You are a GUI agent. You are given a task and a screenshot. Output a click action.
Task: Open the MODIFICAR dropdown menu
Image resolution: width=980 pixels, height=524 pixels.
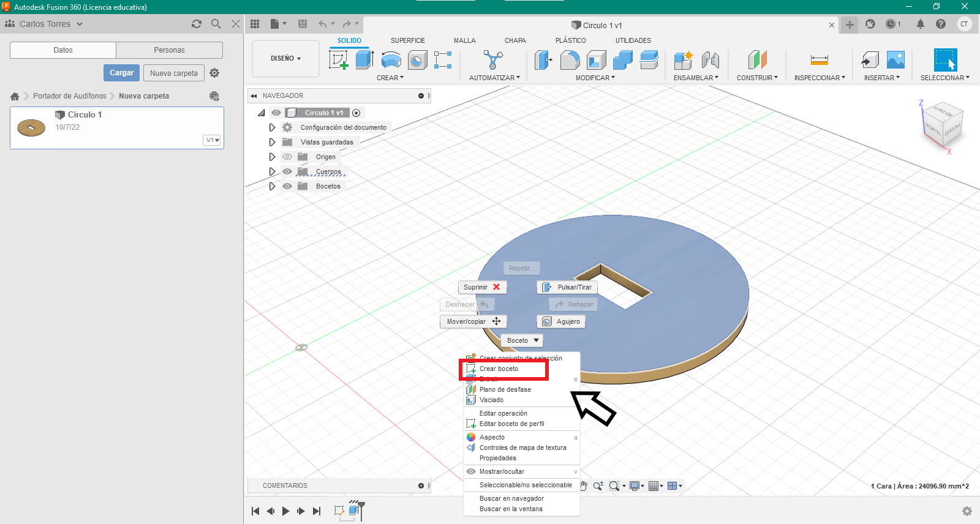[595, 78]
